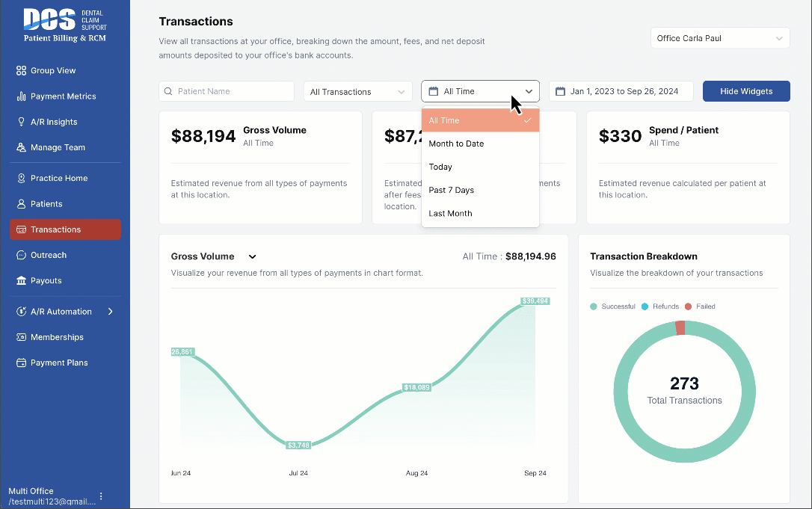Screen dimensions: 812x509
Task: Open Payment Metrics chart icon
Action: tap(22, 96)
